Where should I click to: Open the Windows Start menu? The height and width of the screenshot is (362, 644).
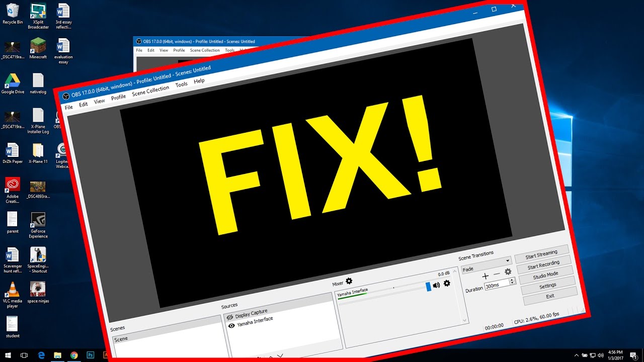(8, 355)
